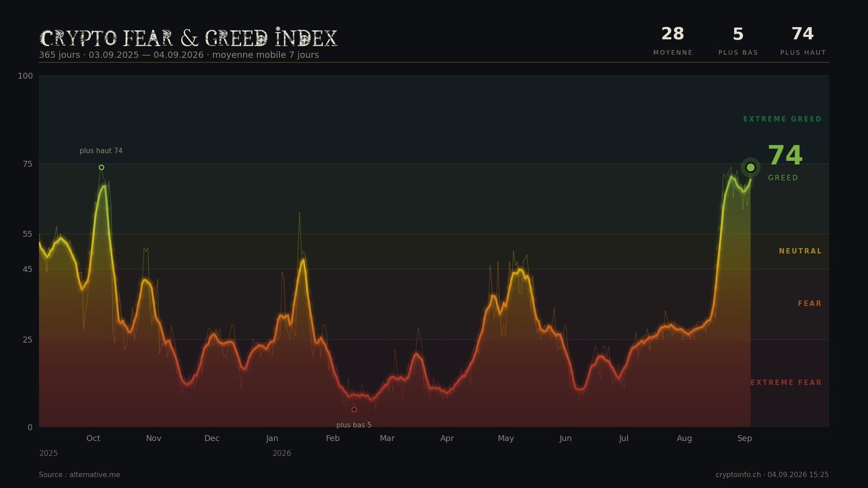Click the plus haut 74 peak marker
The image size is (868, 488).
101,168
